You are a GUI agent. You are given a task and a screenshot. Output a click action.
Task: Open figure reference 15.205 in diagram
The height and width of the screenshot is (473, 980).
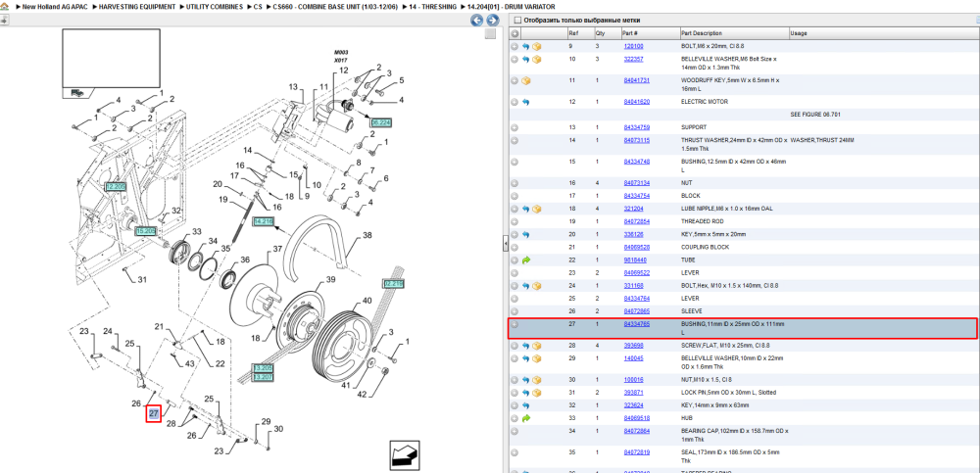(146, 231)
